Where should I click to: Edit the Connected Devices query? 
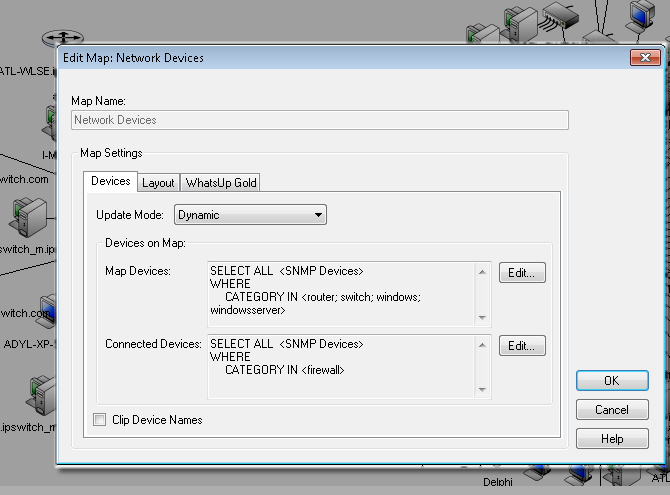pos(522,346)
